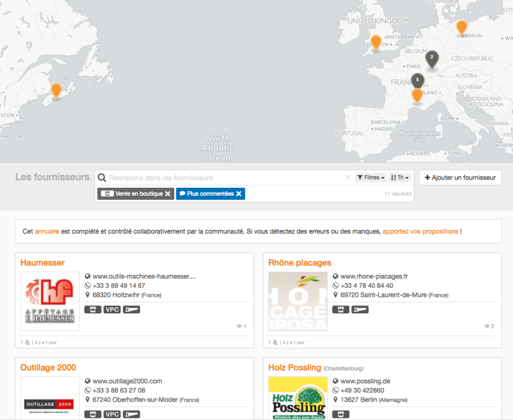
Task: Click Holz Possling's shop badge icon
Action: click(x=341, y=414)
